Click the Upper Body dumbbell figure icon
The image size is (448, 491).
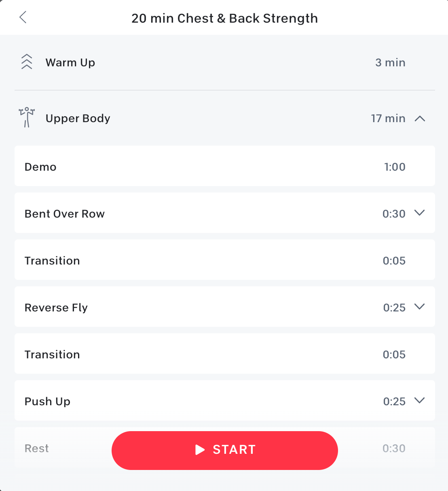[x=27, y=117]
